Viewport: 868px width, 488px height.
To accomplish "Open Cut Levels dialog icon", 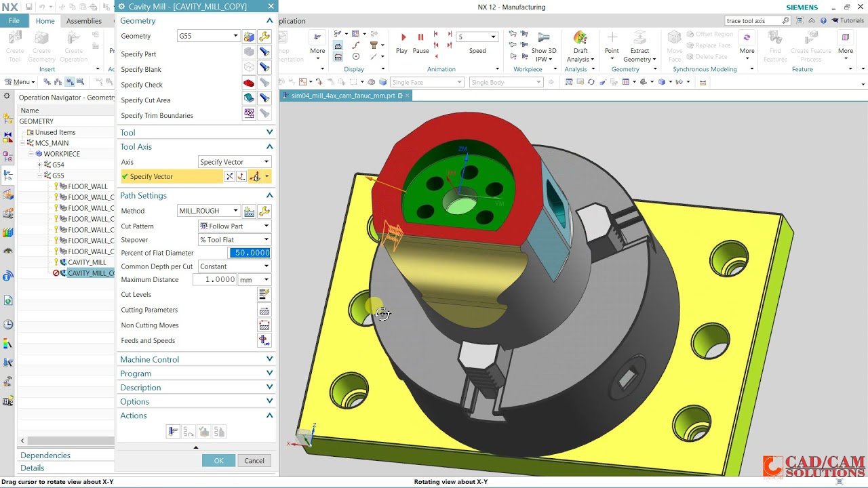I will [x=264, y=294].
